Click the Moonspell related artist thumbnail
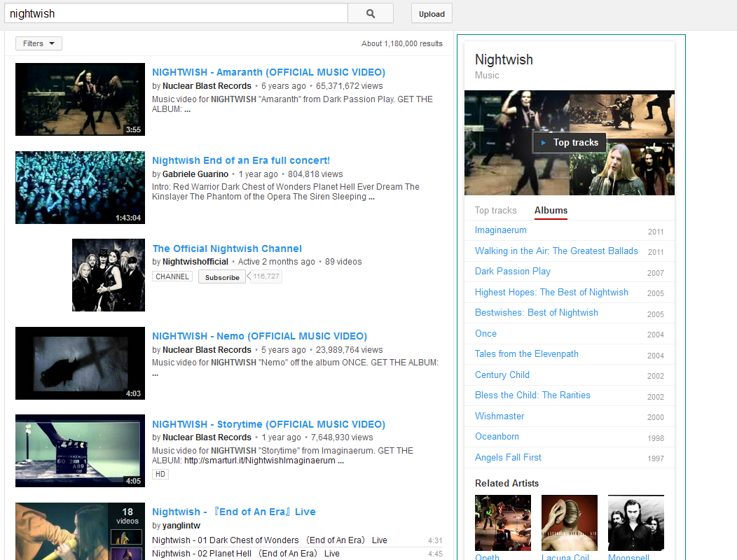Image resolution: width=737 pixels, height=560 pixels. click(636, 523)
